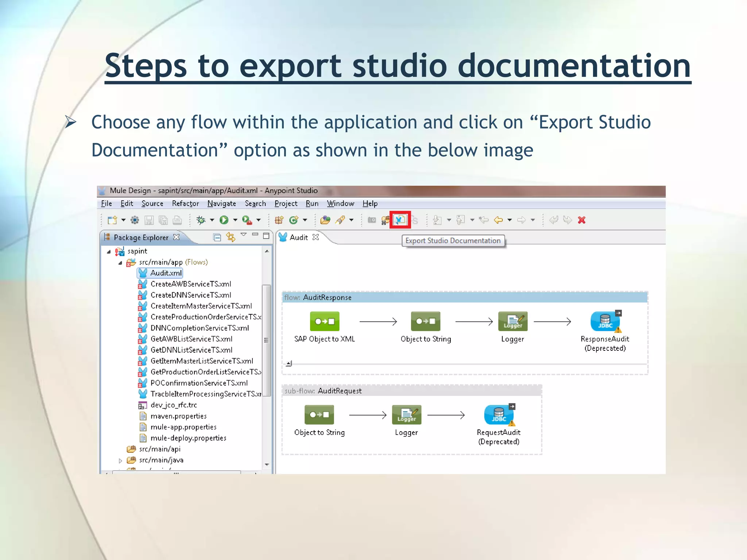The image size is (747, 560).
Task: Click the Save disk icon
Action: tap(149, 220)
